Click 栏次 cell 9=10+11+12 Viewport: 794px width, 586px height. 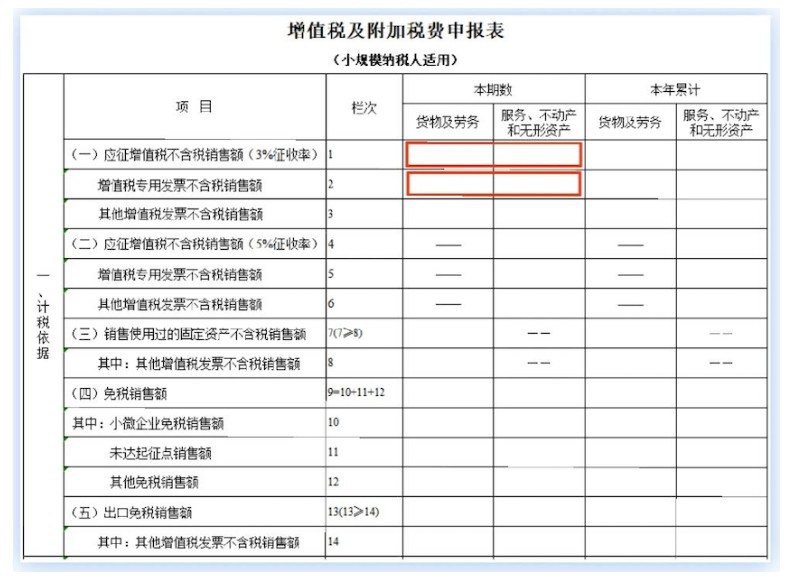[x=364, y=393]
